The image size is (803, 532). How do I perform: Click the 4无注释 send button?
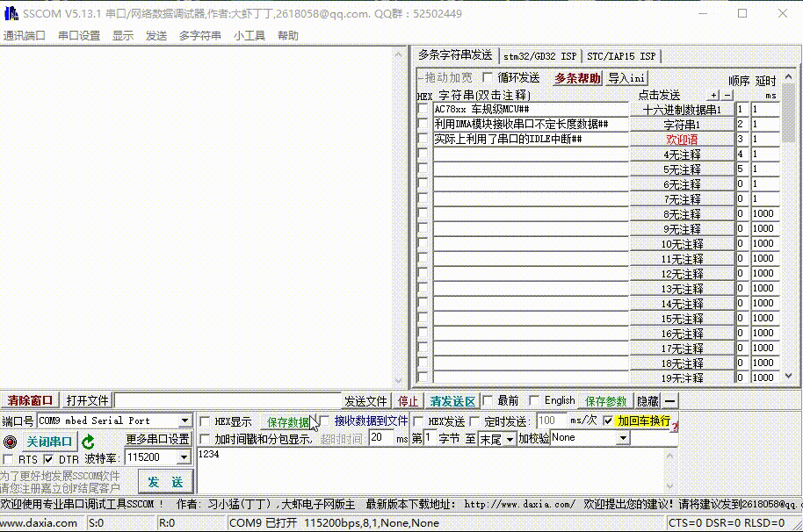tap(682, 154)
